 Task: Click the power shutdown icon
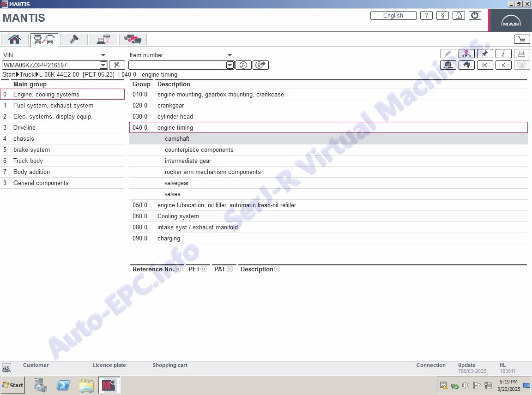pyautogui.click(x=475, y=16)
